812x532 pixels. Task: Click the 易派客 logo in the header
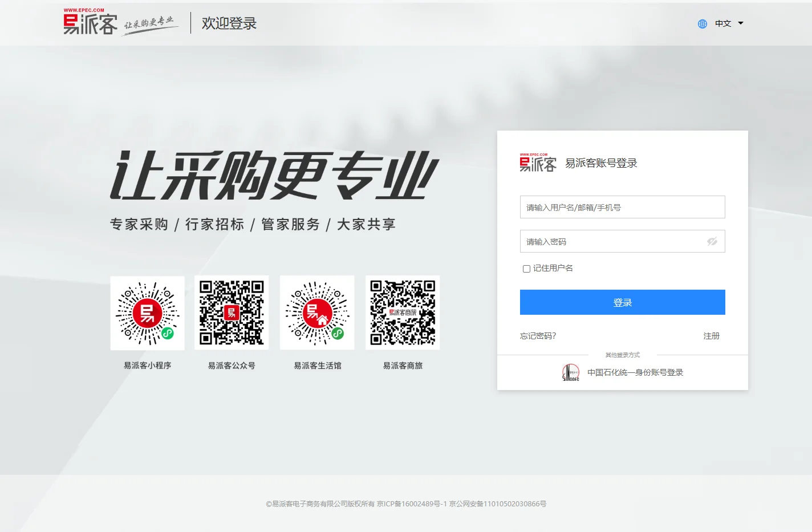coord(91,22)
